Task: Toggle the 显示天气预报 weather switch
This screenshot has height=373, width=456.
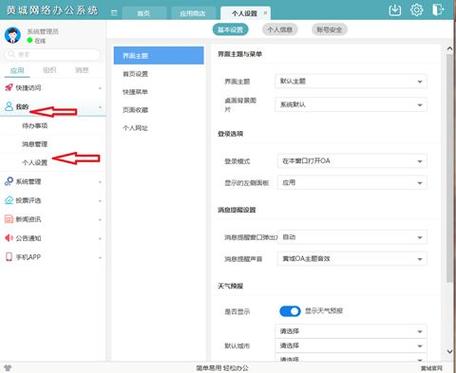Action: tap(290, 311)
